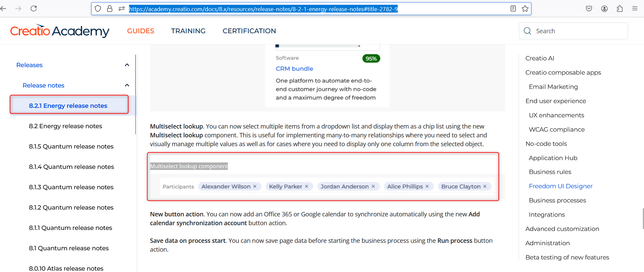644x272 pixels.
Task: Reload the current page
Action: tap(34, 8)
